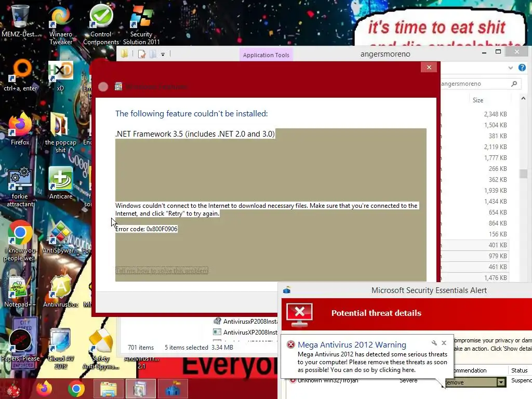The image size is (532, 399).
Task: Open the "ctrl+a, enter" desktop shortcut
Action: click(20, 75)
